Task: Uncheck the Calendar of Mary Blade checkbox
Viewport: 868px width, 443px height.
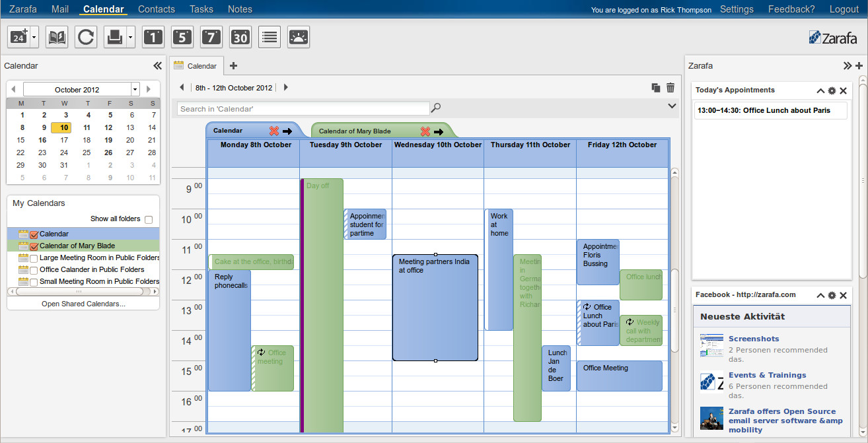Action: [x=34, y=246]
